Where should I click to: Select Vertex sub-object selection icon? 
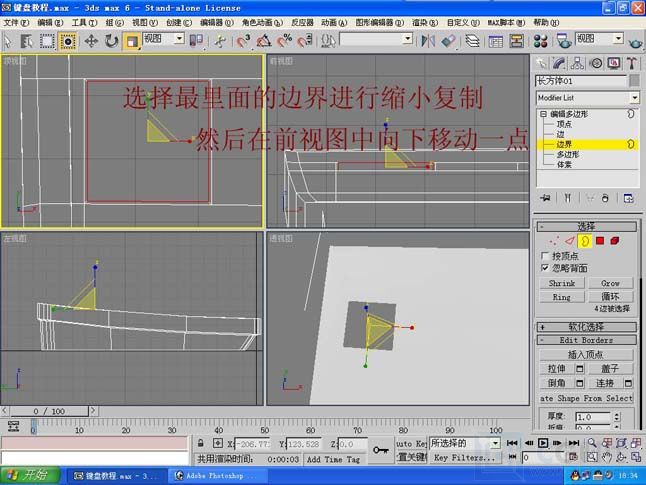click(554, 241)
